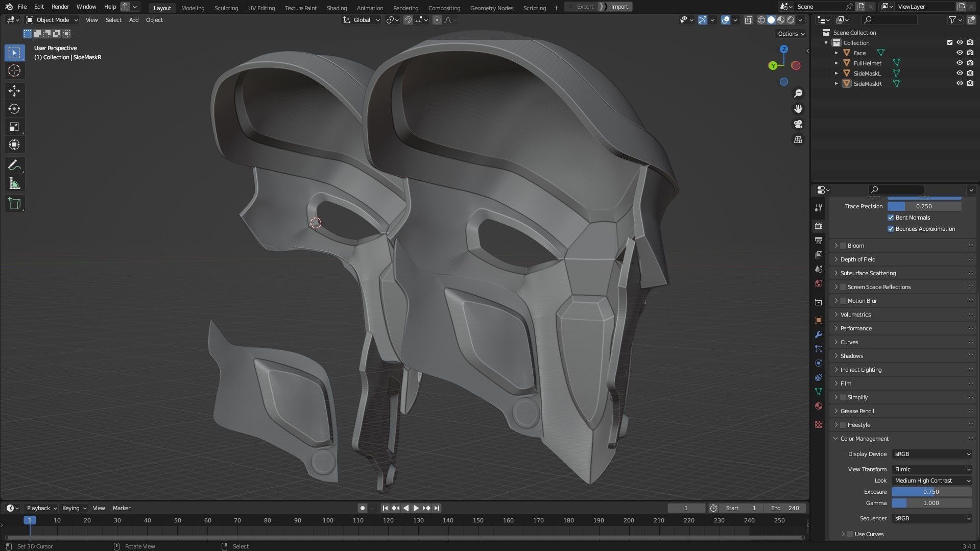The image size is (980, 551).
Task: Select the Scale tool
Action: pyautogui.click(x=14, y=127)
